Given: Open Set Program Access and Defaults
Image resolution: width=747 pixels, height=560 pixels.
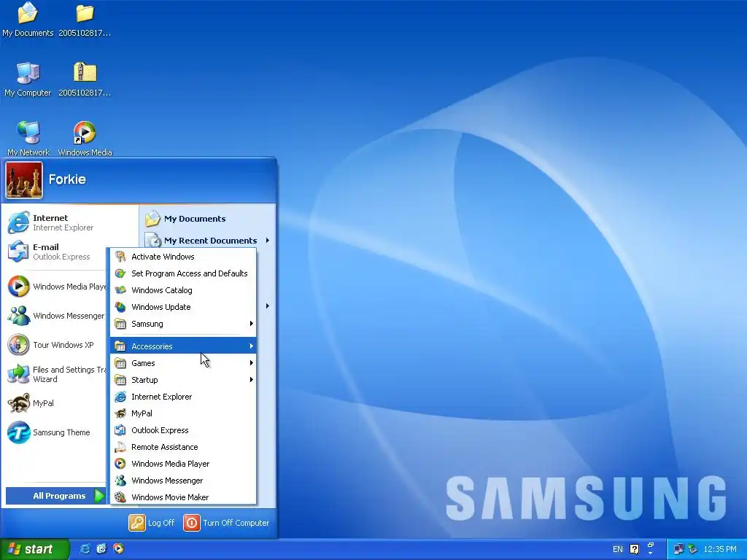Looking at the screenshot, I should [183, 273].
